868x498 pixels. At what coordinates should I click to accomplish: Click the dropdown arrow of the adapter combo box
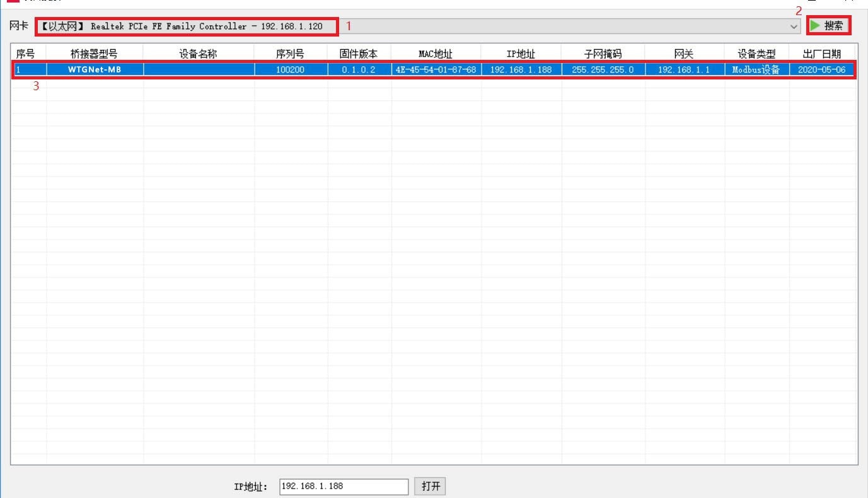coord(793,26)
